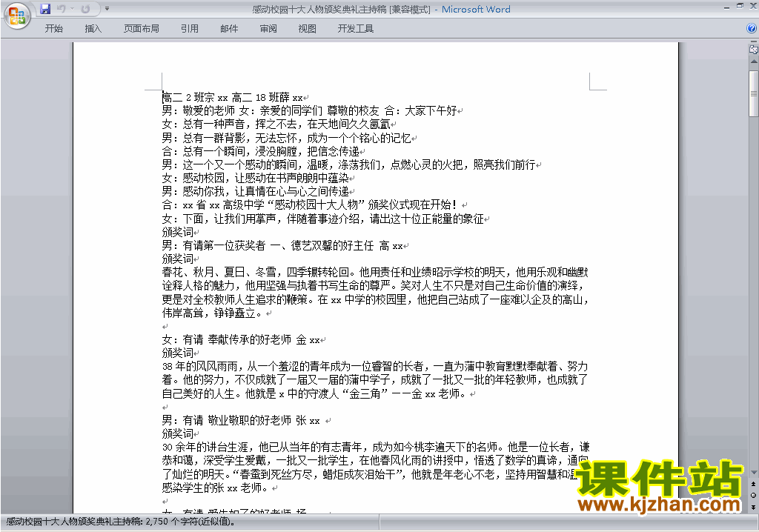
Task: Click the line '男：有请第一位获奖者'
Action: [x=285, y=246]
